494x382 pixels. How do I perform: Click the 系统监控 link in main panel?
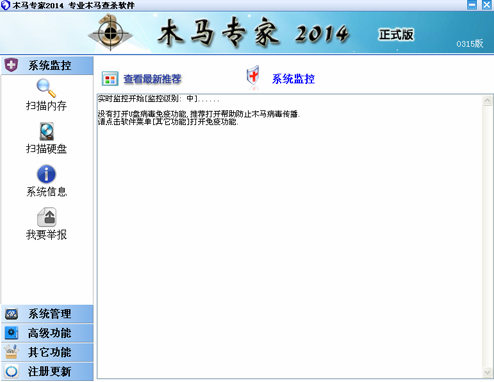coord(293,79)
